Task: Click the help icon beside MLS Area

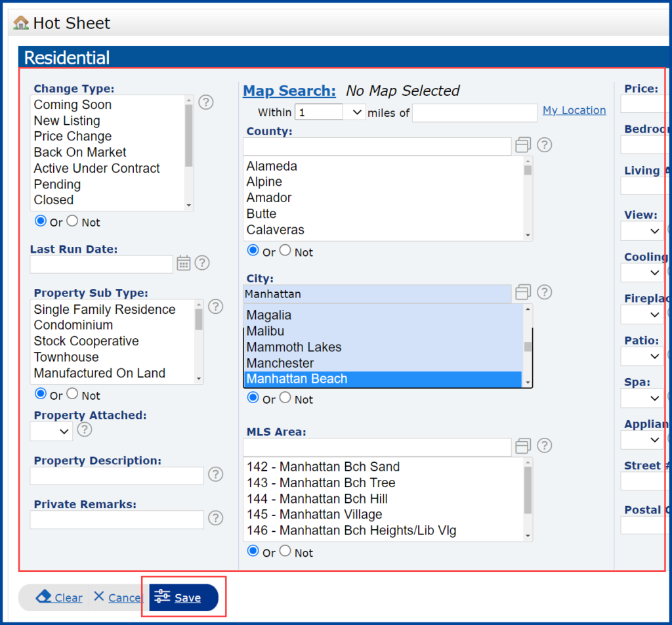Action: [544, 446]
